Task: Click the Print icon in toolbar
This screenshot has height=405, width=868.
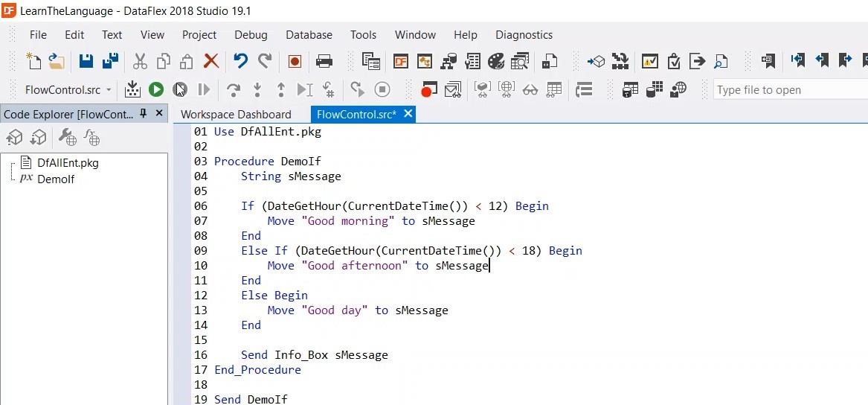Action: 324,61
